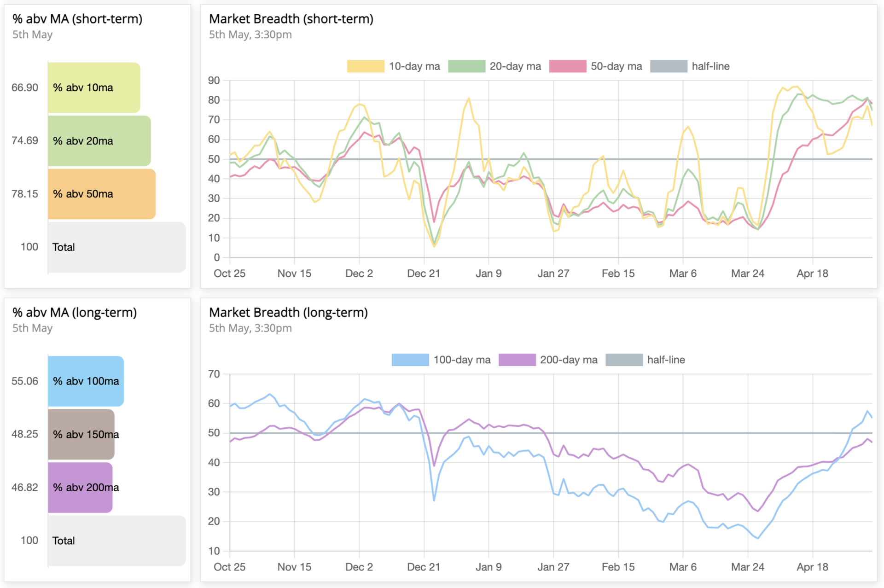Image resolution: width=884 pixels, height=588 pixels.
Task: Toggle the 20-day ma legend swatch
Action: pos(466,66)
